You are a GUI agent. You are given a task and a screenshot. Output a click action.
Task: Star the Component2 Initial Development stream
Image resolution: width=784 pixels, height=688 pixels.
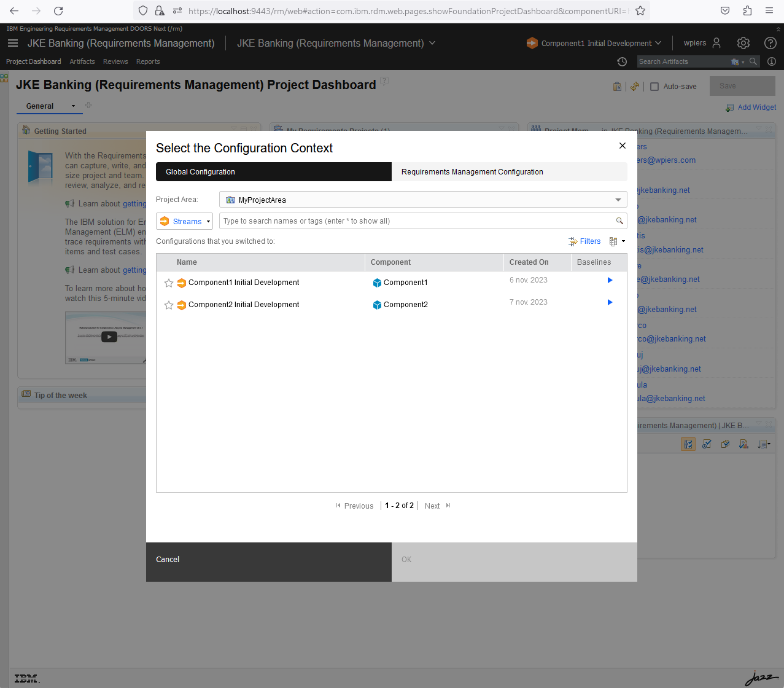(169, 305)
